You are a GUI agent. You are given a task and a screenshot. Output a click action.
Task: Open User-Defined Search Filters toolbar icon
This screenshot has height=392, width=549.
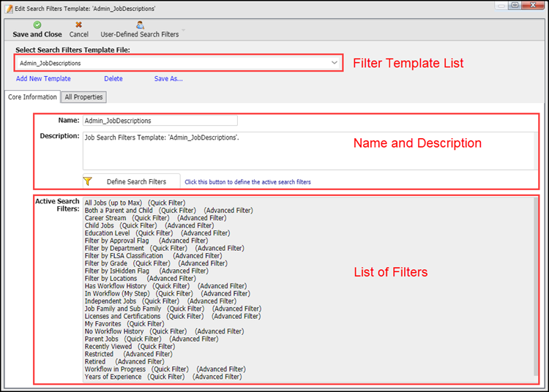(140, 24)
